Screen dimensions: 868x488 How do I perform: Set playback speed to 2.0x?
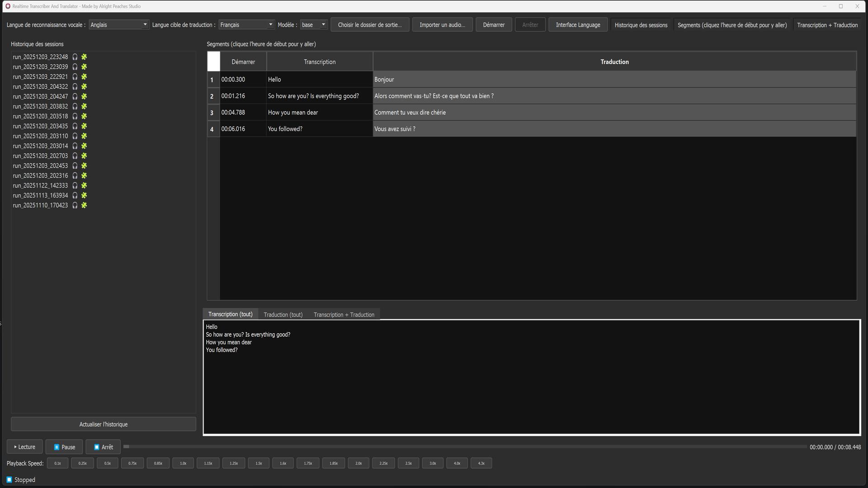(x=358, y=463)
